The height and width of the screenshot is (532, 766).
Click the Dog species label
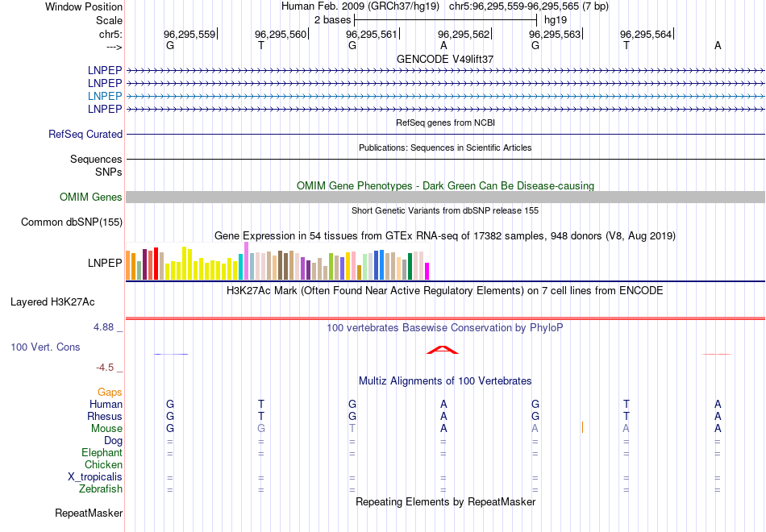pyautogui.click(x=113, y=441)
